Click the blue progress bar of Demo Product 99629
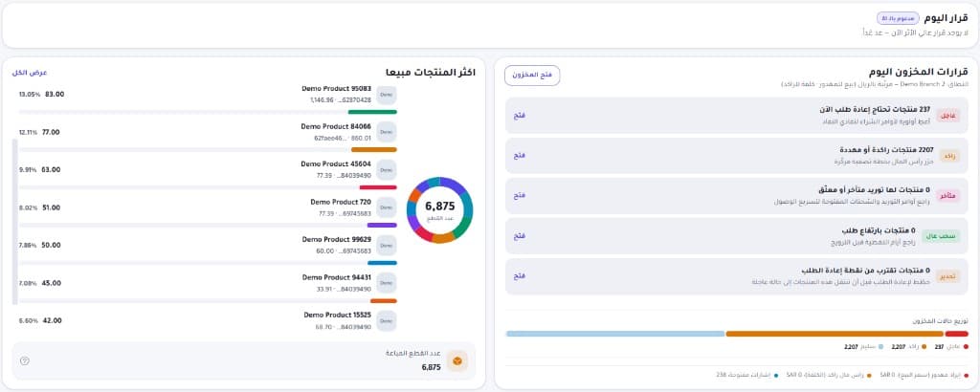Image resolution: width=980 pixels, height=392 pixels. point(382,263)
